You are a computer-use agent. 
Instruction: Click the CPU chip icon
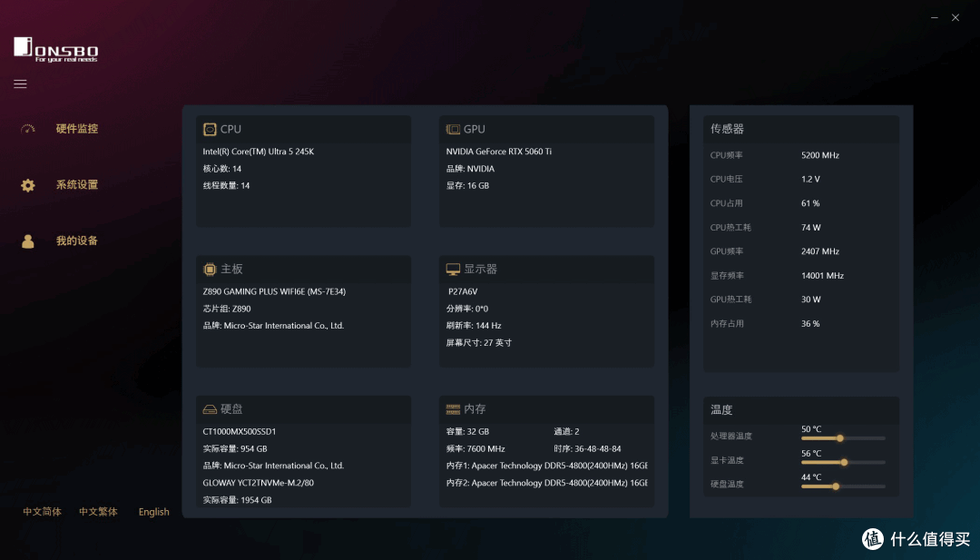pyautogui.click(x=210, y=130)
